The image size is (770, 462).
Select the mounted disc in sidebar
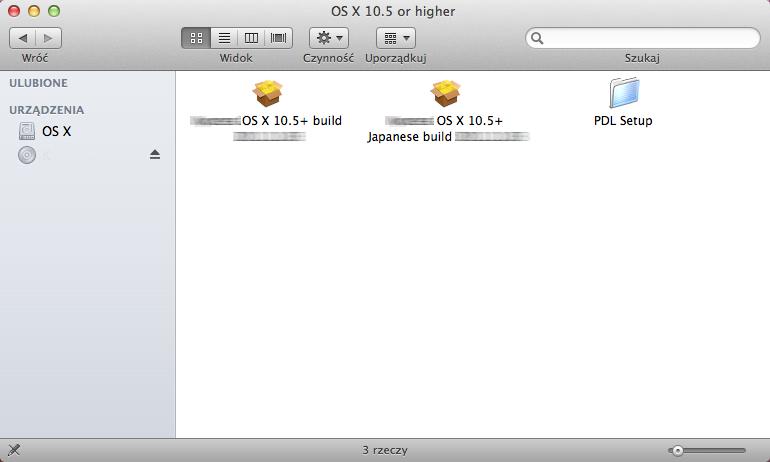(27, 155)
